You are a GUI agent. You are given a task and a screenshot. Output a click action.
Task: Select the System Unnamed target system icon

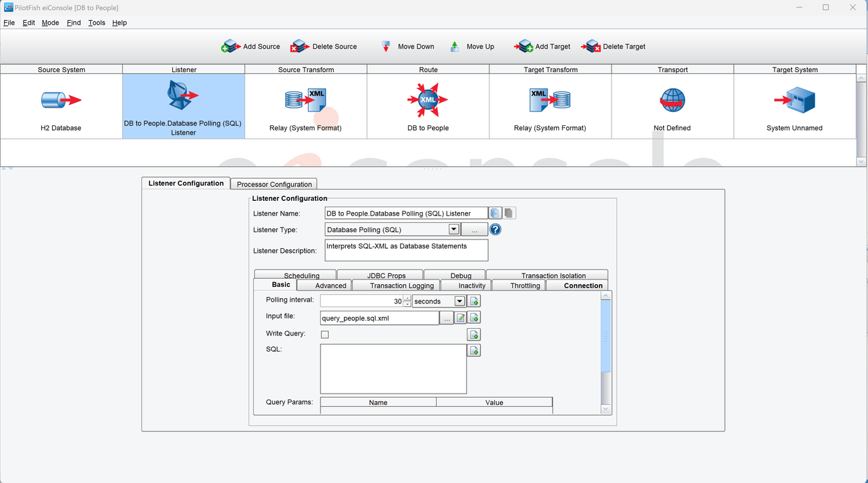point(795,101)
